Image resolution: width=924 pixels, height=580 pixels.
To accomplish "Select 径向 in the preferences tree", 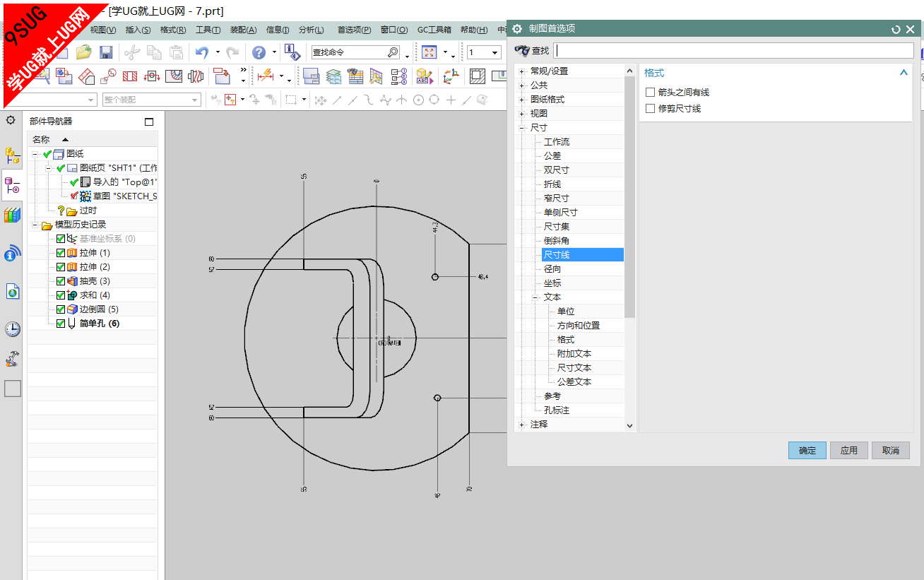I will pyautogui.click(x=552, y=269).
